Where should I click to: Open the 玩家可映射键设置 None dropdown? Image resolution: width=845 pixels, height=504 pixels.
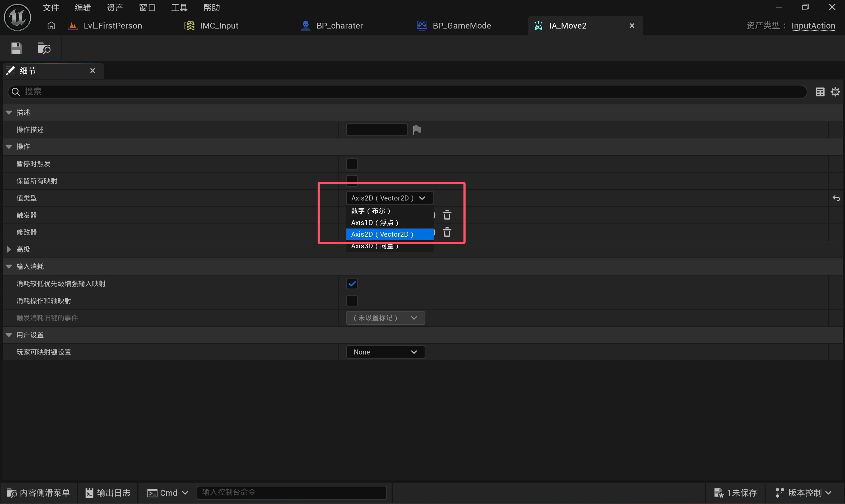pyautogui.click(x=385, y=352)
